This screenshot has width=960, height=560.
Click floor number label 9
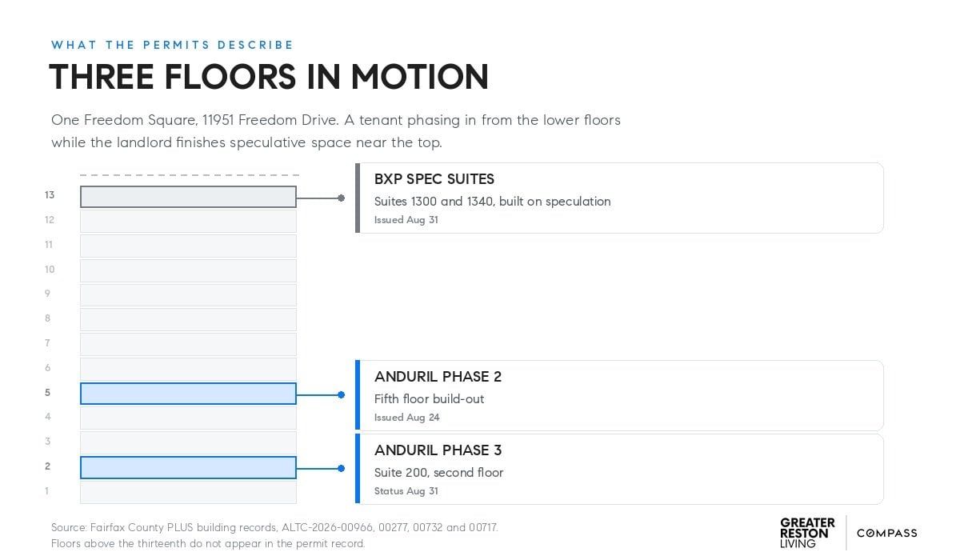(x=48, y=294)
